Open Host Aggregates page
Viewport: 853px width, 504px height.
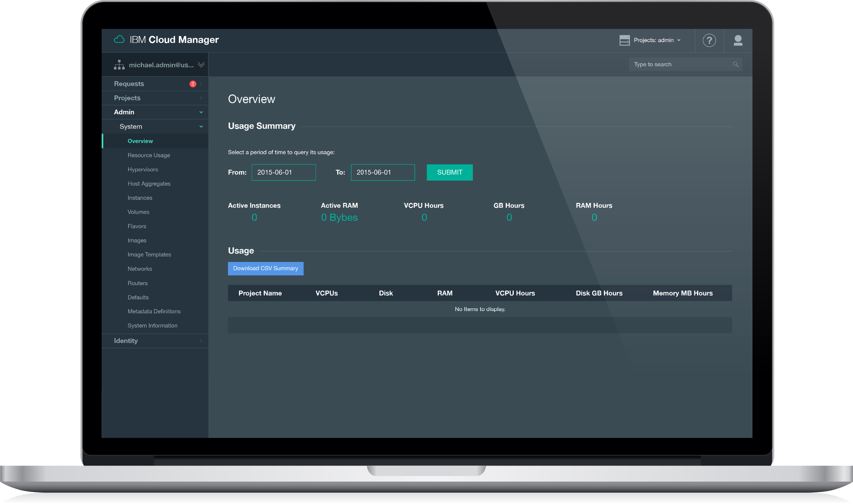(149, 184)
